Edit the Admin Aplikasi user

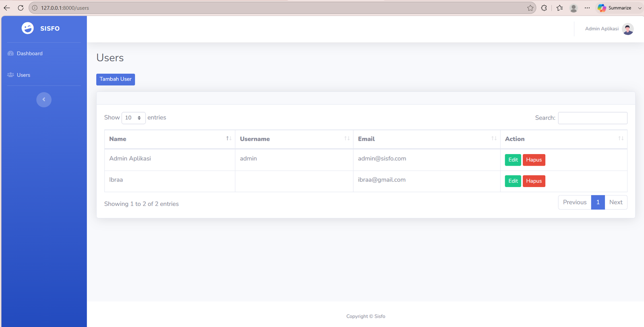coord(513,160)
